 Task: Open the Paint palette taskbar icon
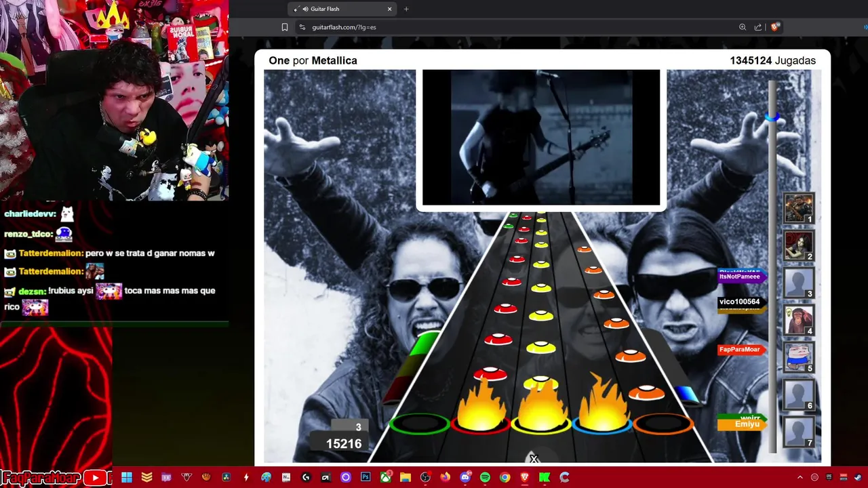267,477
